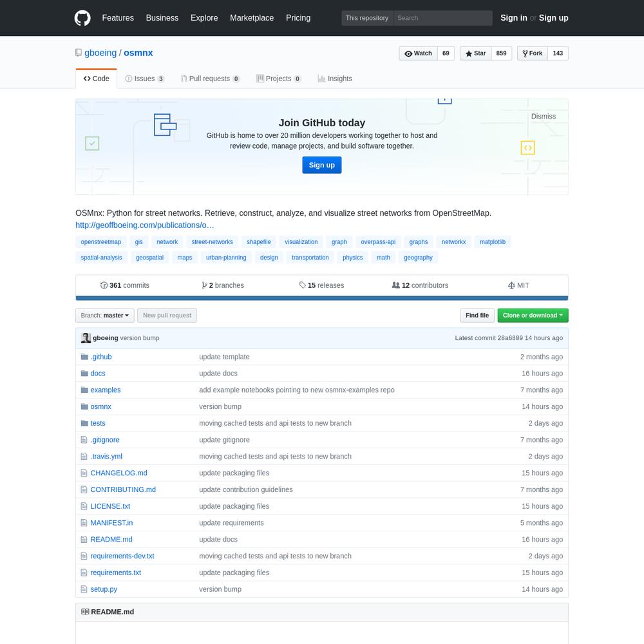
Task: Click the Sign in link
Action: point(514,18)
